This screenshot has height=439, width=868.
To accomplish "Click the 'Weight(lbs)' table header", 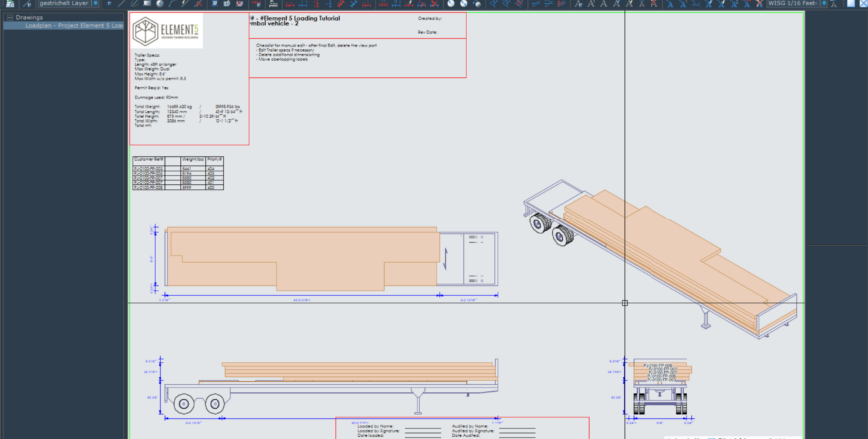I will tap(193, 159).
